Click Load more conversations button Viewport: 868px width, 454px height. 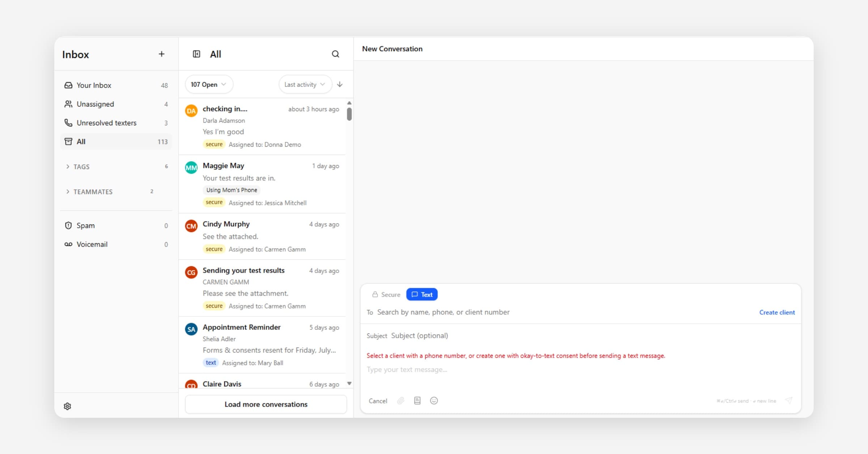point(266,404)
